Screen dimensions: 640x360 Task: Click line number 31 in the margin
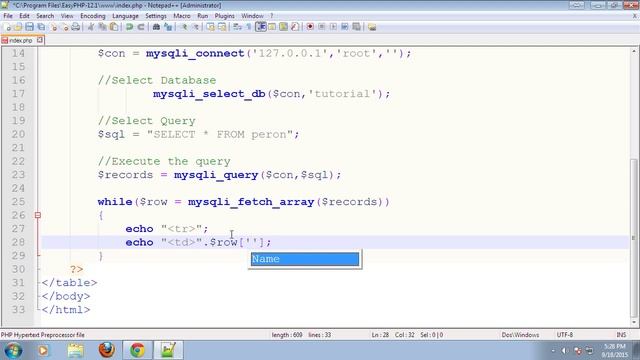tap(18, 282)
